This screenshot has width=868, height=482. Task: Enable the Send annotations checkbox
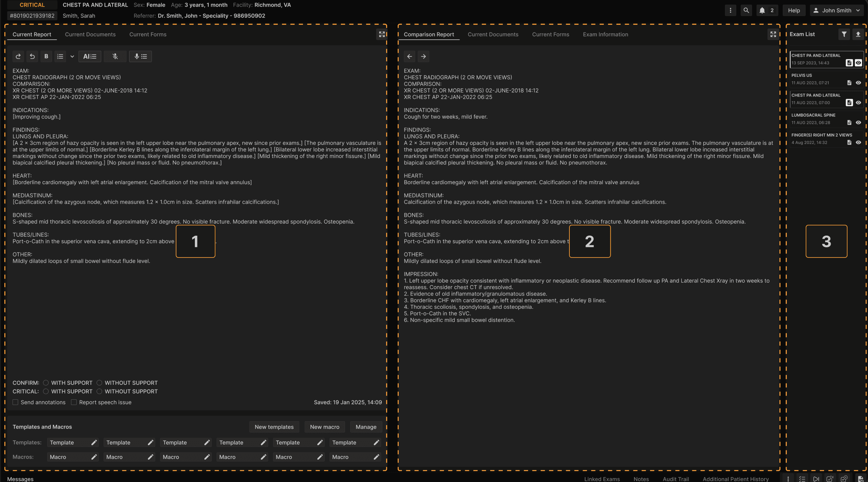click(16, 402)
